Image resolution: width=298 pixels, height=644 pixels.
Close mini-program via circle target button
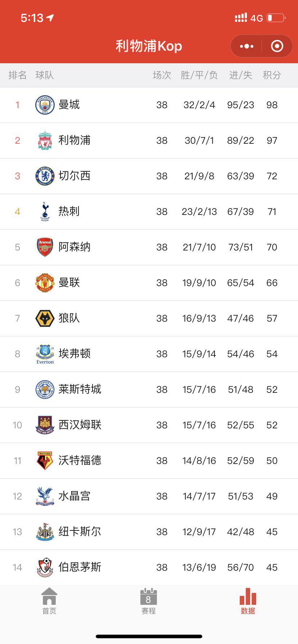pos(277,46)
